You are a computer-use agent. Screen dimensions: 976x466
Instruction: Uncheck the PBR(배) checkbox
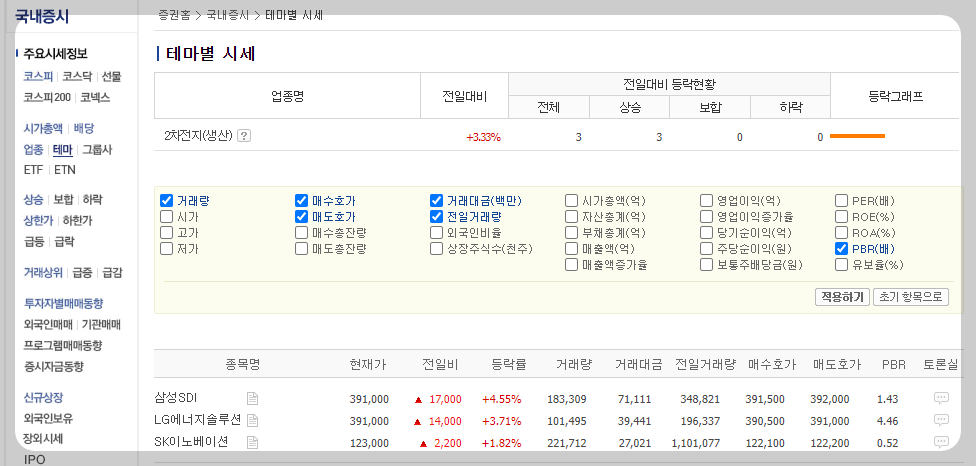coord(842,249)
